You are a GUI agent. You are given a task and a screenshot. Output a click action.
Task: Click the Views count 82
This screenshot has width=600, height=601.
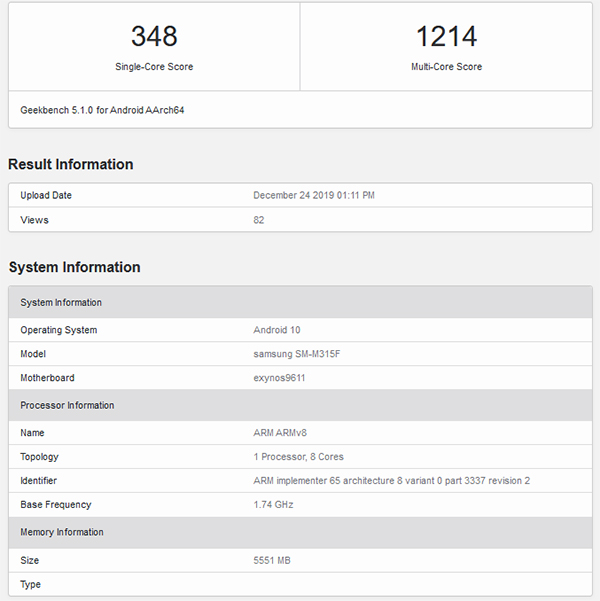(259, 220)
